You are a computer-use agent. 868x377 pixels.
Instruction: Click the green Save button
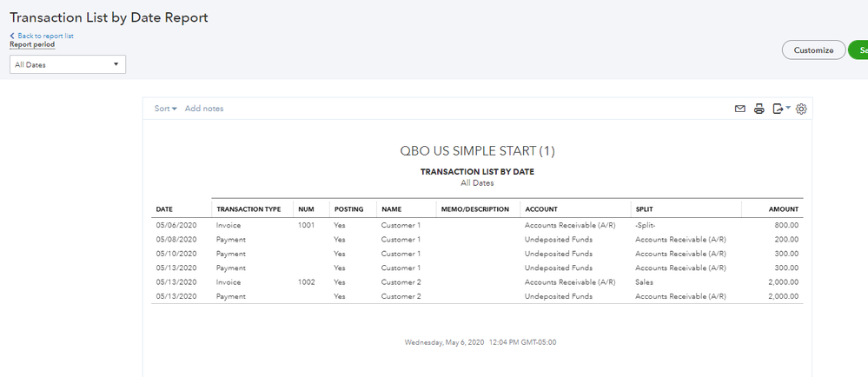(859, 50)
